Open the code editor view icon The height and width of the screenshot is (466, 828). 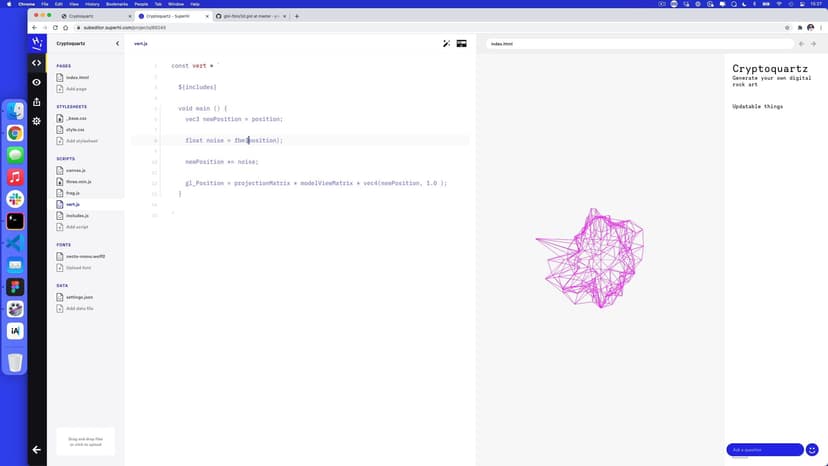37,63
